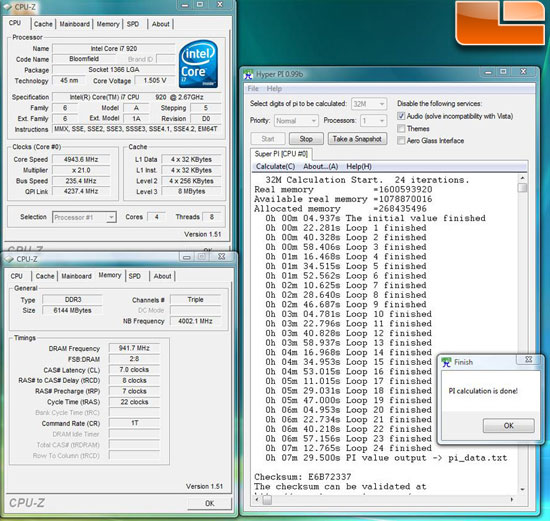This screenshot has width=550, height=521.
Task: Open the Mainboard tab in lower CPU-Z window
Action: pos(76,276)
